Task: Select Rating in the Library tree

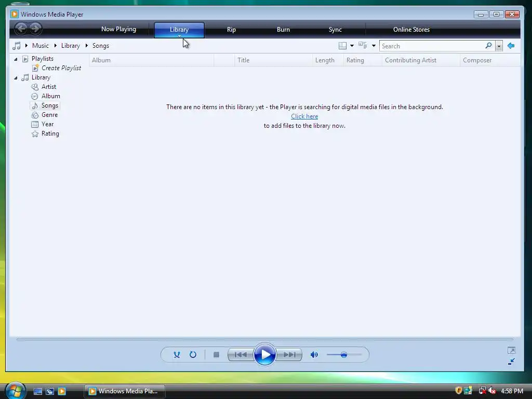Action: (x=50, y=134)
